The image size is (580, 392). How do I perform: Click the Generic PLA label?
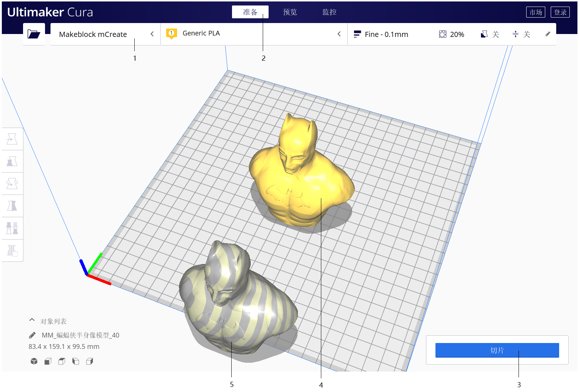tap(201, 33)
